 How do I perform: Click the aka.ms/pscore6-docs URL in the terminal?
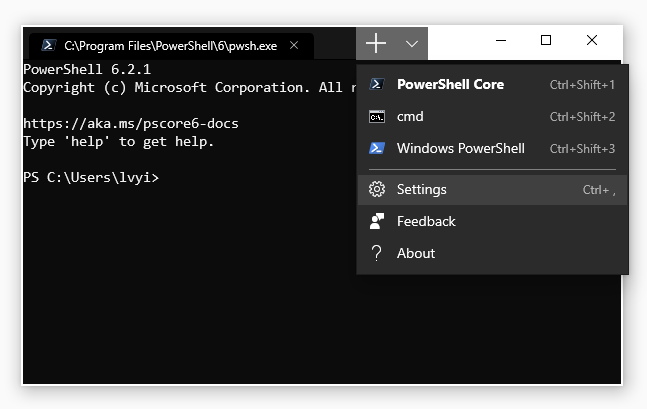point(131,124)
